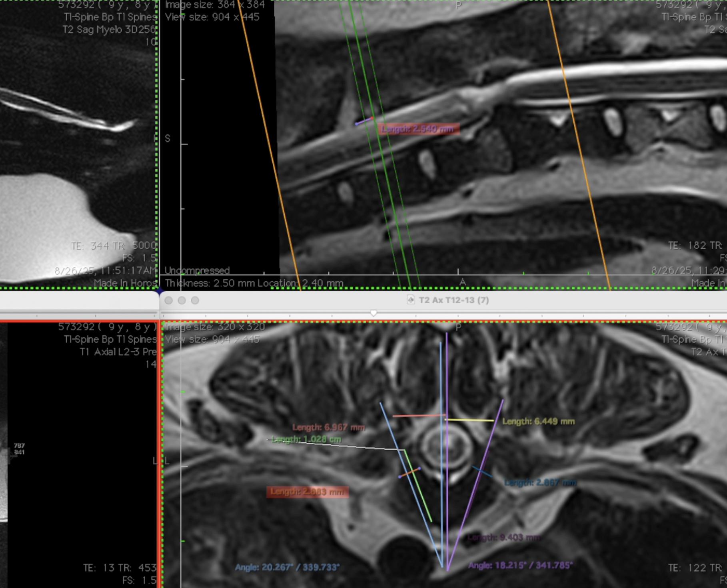The width and height of the screenshot is (727, 588).
Task: Click the T2 Ax T12-13 (7) window title
Action: (x=453, y=300)
